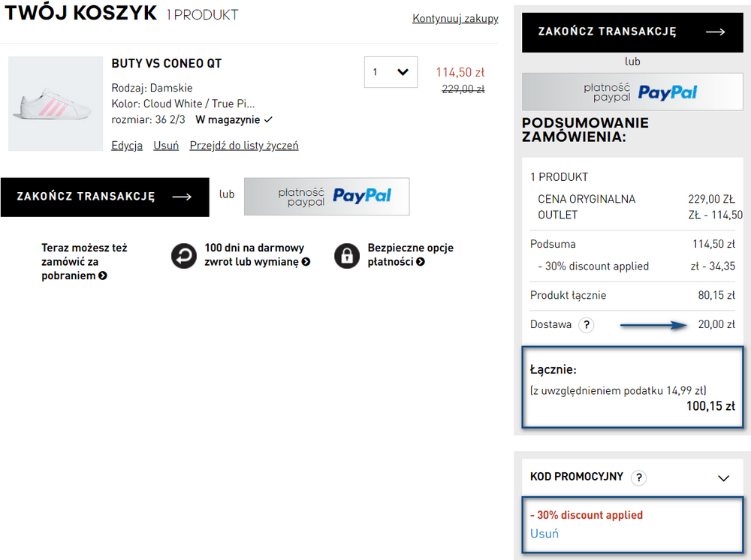Click the Edycja link for the shoes
This screenshot has height=560, width=751.
pos(127,146)
